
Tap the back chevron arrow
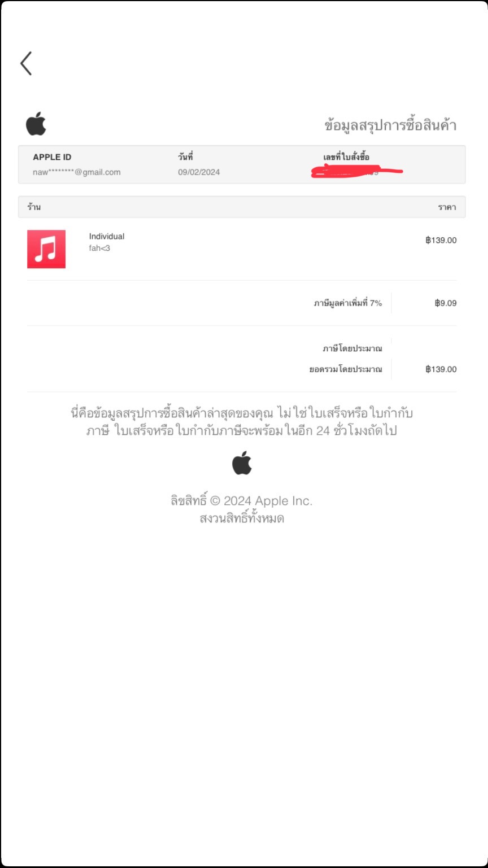tap(26, 63)
